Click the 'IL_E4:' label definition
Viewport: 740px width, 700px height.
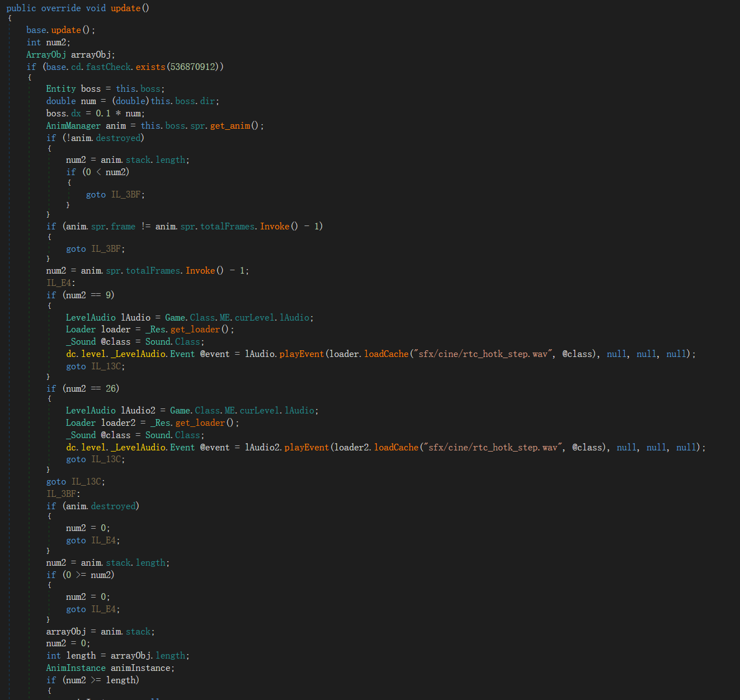point(61,283)
